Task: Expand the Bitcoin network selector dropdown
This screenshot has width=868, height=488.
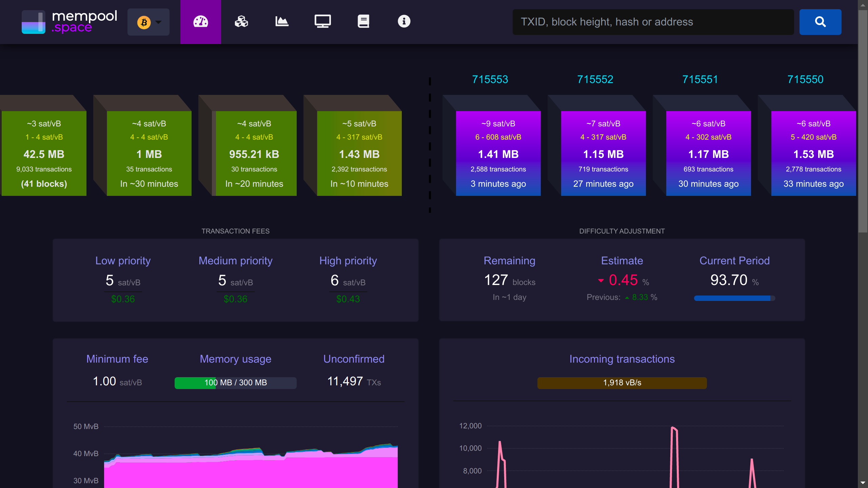Action: click(x=149, y=22)
